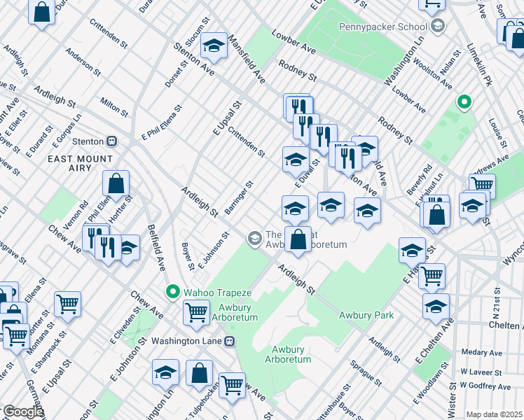Click the E Gorgas Ln street label
524x420 pixels.
point(67,131)
